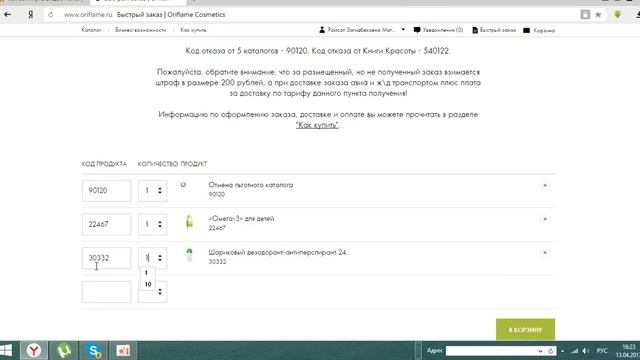Open the Быстрый заказ menu item
Image resolution: width=640 pixels, height=360 pixels.
point(498,30)
